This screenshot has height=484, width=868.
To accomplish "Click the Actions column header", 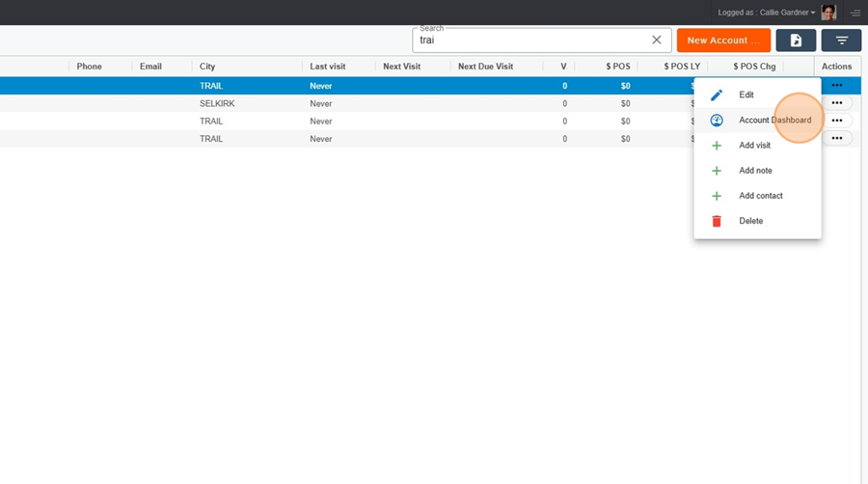I will pyautogui.click(x=836, y=67).
